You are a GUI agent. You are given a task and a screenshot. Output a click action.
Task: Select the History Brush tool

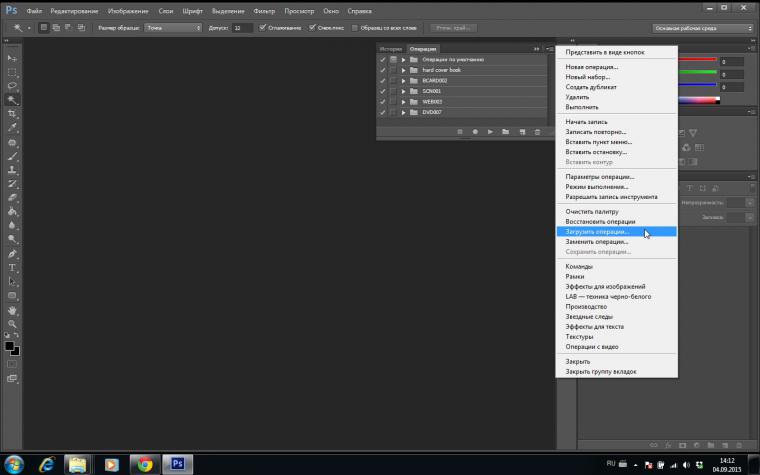12,184
